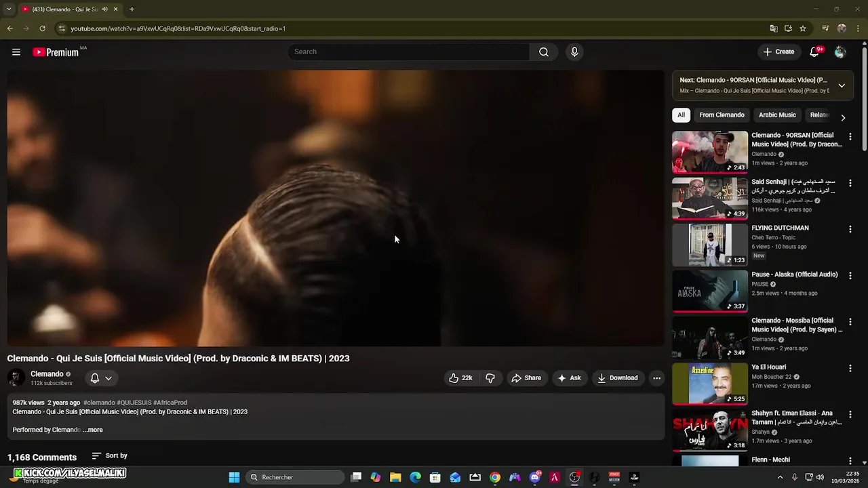Viewport: 868px width, 488px height.
Task: Open options for Clemando - Mossiba video
Action: point(850,322)
